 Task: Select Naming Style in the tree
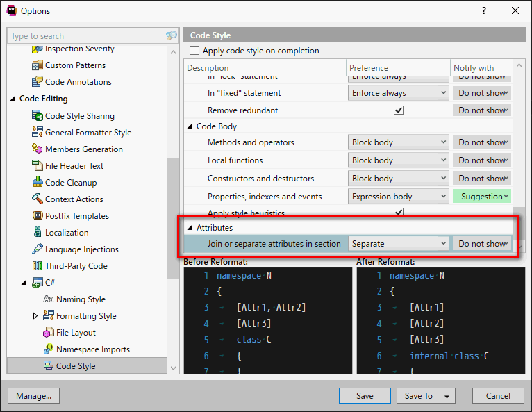[81, 299]
